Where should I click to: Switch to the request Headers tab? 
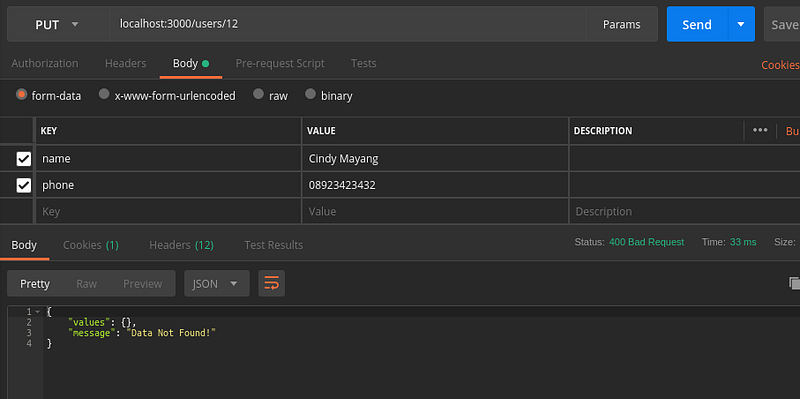(126, 63)
